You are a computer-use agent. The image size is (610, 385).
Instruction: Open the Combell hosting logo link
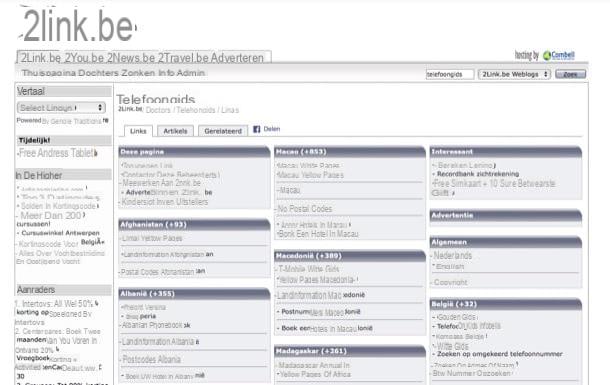559,55
